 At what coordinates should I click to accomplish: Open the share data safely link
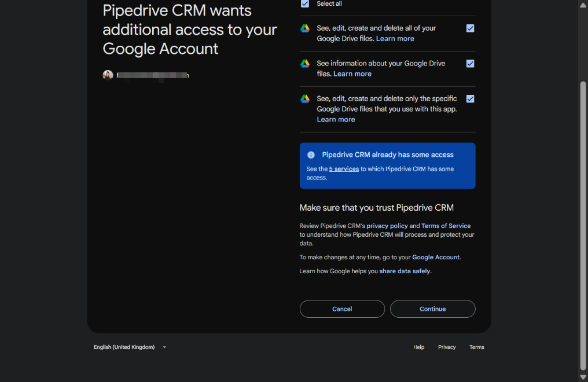pos(405,271)
